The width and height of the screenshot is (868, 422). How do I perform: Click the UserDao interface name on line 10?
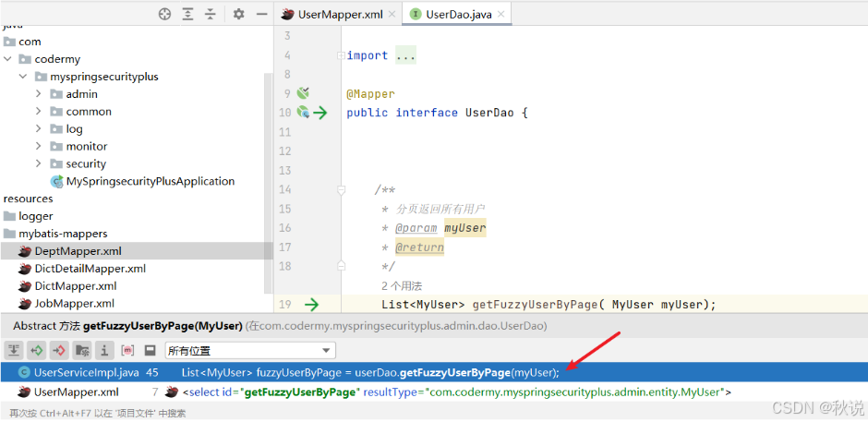[489, 113]
